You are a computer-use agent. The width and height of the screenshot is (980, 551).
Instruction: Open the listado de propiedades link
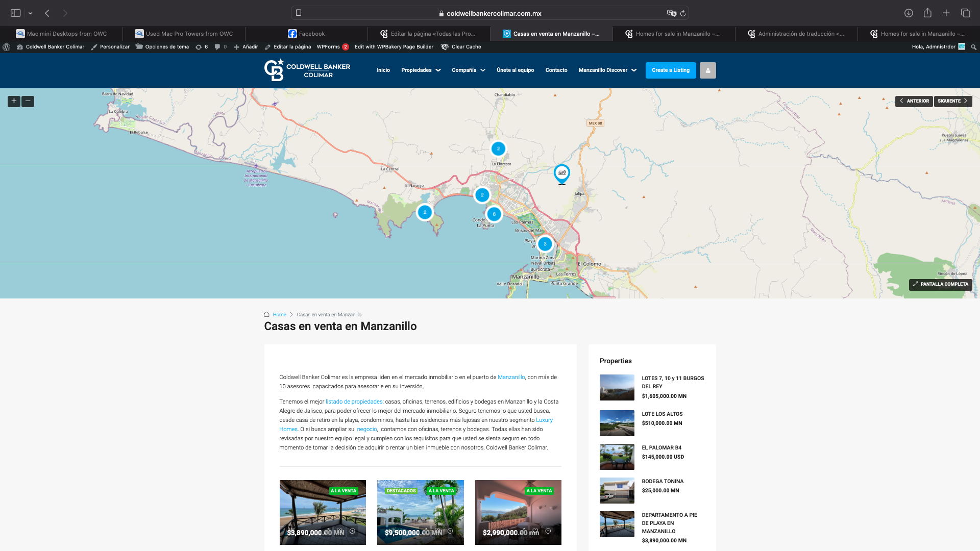coord(354,402)
